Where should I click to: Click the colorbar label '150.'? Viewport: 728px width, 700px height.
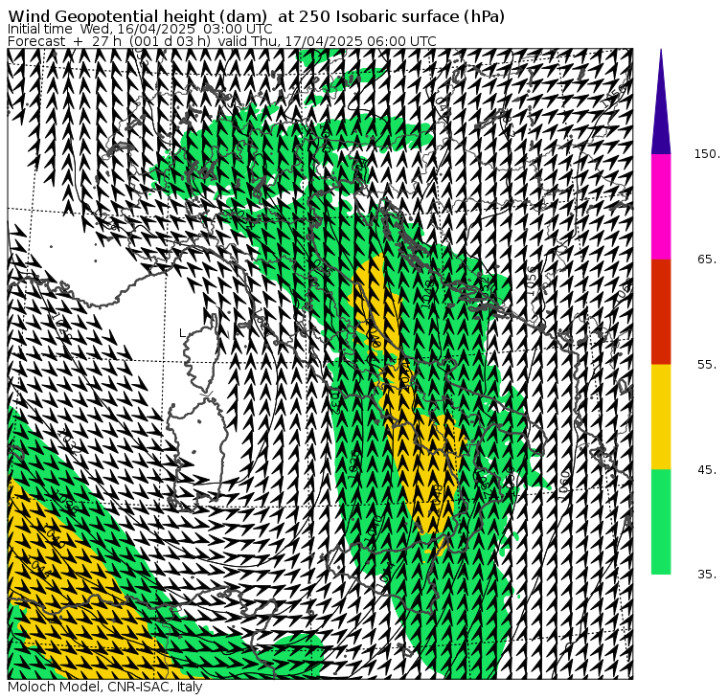707,154
